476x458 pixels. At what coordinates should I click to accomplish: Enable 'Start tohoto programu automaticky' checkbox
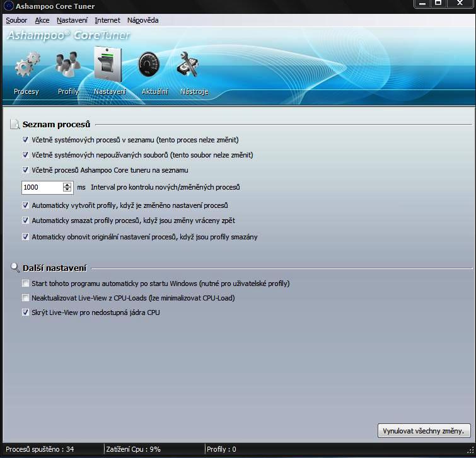[x=25, y=283]
